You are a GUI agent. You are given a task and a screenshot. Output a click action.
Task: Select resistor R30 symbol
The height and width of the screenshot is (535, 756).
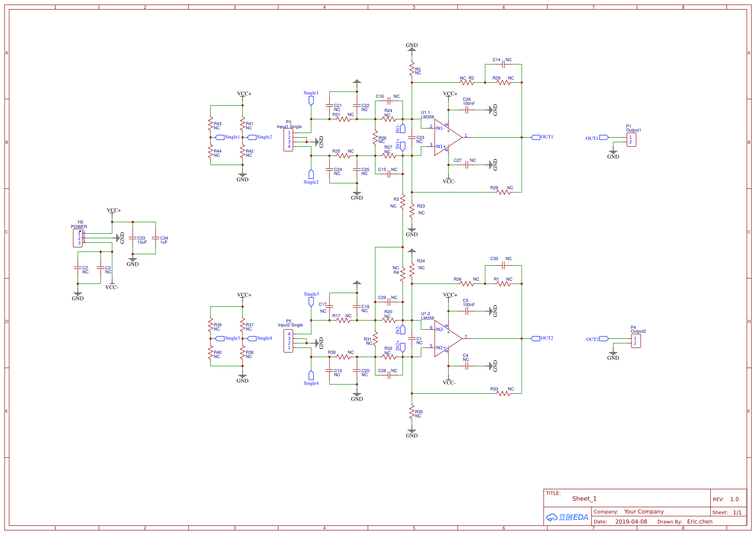click(343, 357)
